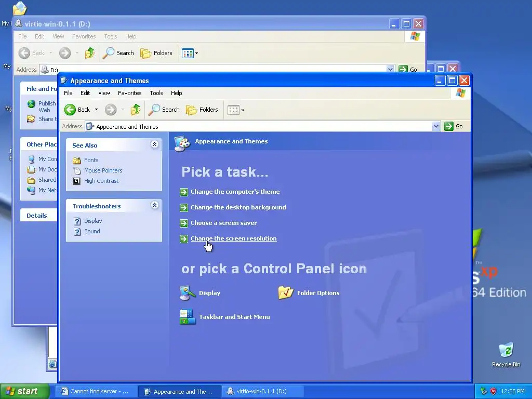
Task: Toggle Folders pane in Appearance and Themes
Action: (x=202, y=110)
